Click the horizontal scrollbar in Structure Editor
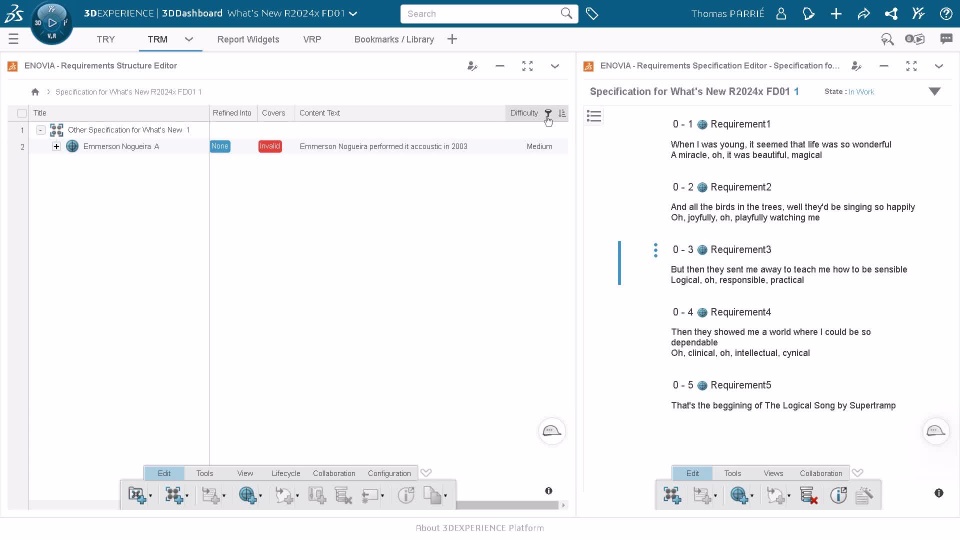 pyautogui.click(x=507, y=505)
